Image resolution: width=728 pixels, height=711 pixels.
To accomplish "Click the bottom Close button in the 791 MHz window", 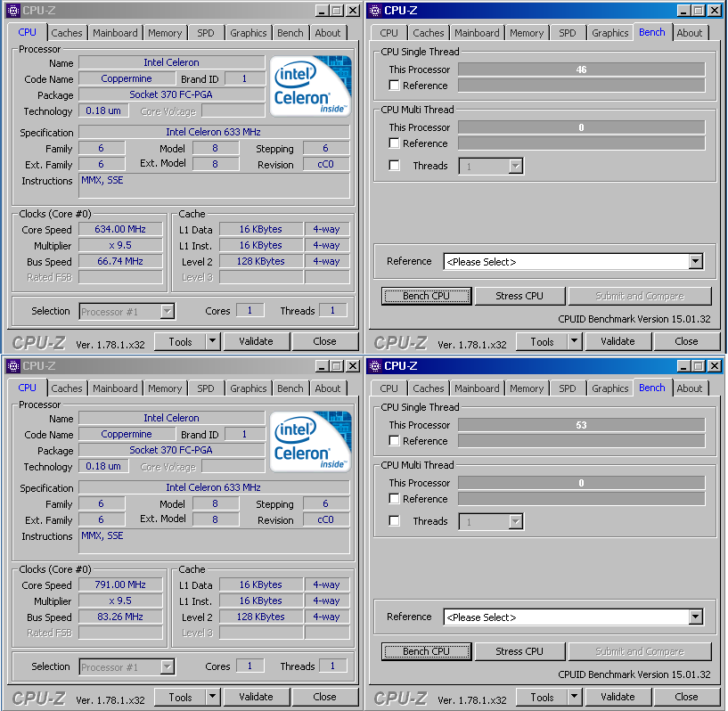I will 324,697.
